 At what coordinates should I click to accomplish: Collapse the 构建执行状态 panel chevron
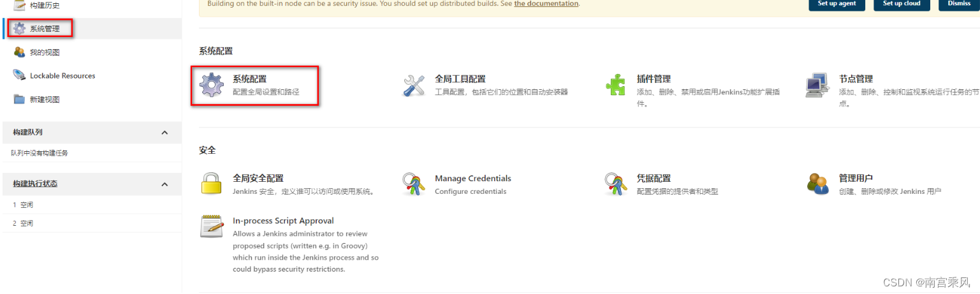point(165,184)
